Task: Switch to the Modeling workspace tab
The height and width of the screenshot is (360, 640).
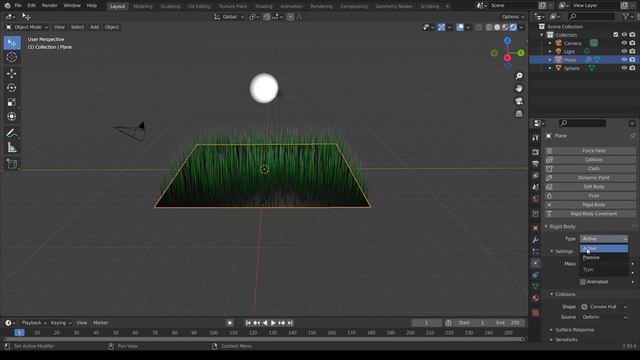Action: (143, 7)
